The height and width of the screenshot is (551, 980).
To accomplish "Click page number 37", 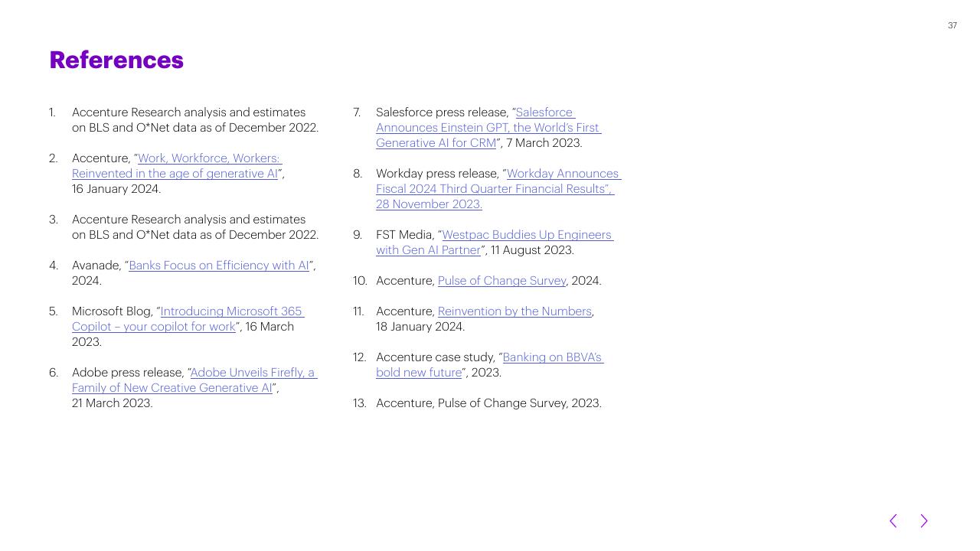I will (952, 25).
